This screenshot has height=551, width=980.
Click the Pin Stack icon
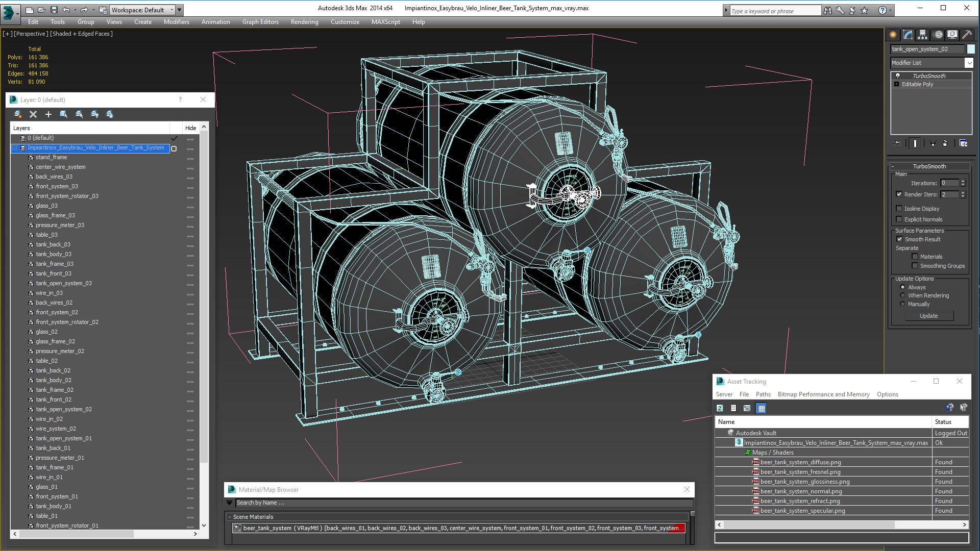(897, 143)
